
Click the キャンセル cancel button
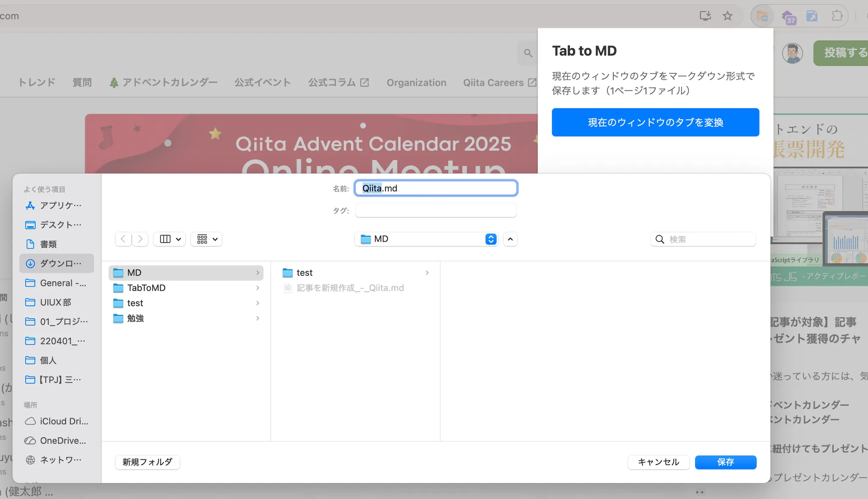[658, 462]
